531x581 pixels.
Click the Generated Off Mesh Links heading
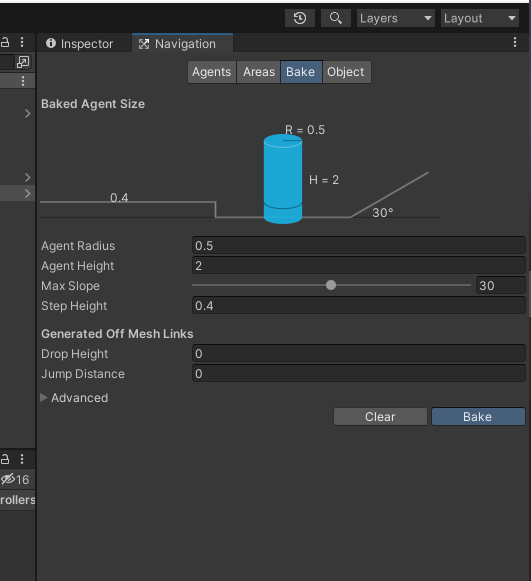click(117, 334)
